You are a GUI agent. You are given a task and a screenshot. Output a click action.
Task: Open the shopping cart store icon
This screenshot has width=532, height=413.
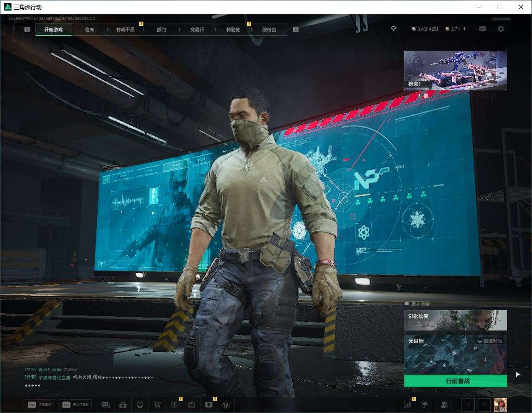[x=157, y=405]
